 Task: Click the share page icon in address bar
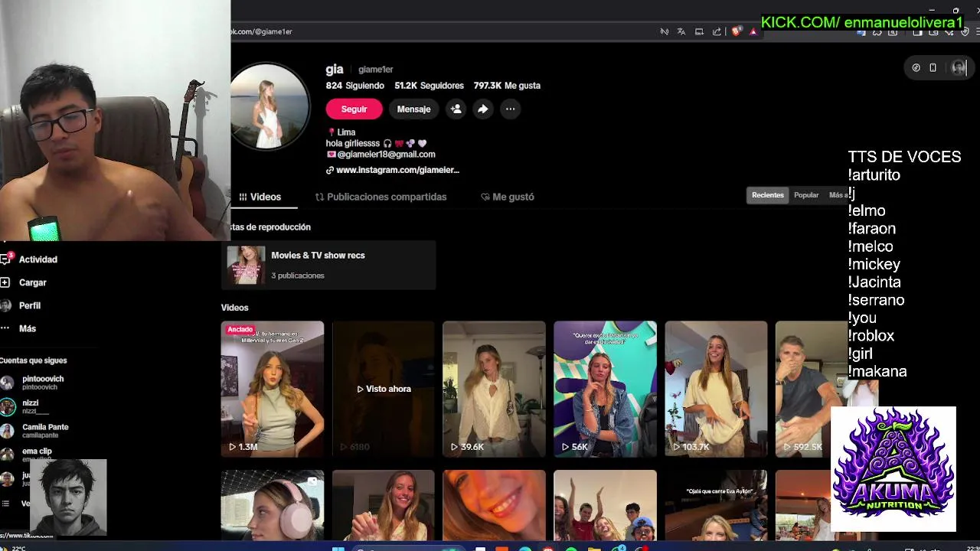717,31
